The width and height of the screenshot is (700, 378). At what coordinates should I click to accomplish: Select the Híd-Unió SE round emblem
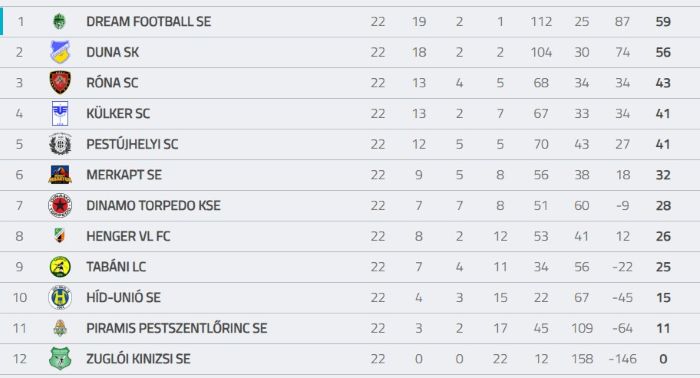tap(60, 297)
